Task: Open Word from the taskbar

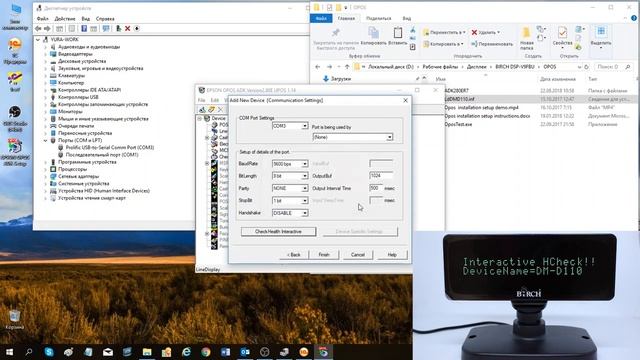Action: [225, 352]
